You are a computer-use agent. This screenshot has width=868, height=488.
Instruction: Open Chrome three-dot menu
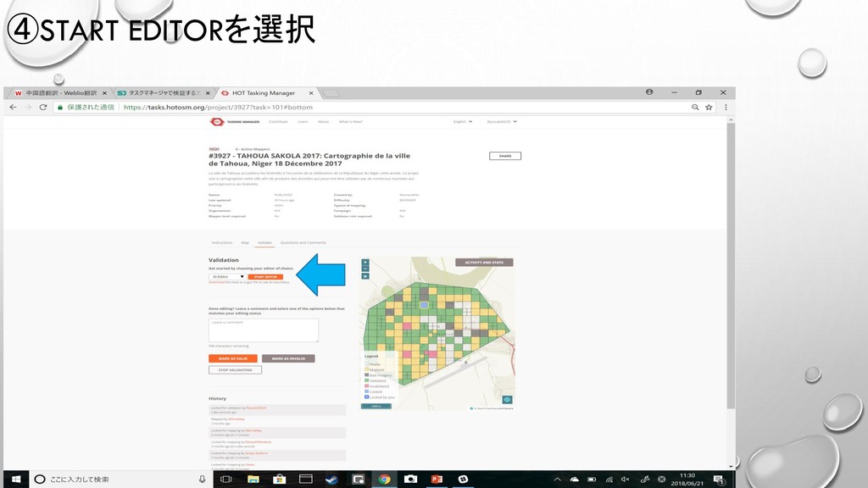point(726,108)
